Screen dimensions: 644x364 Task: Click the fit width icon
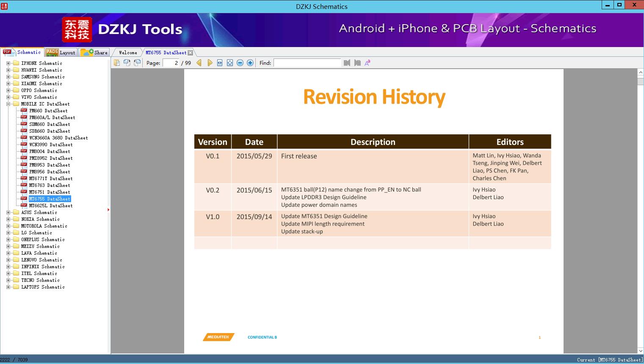[x=220, y=63]
